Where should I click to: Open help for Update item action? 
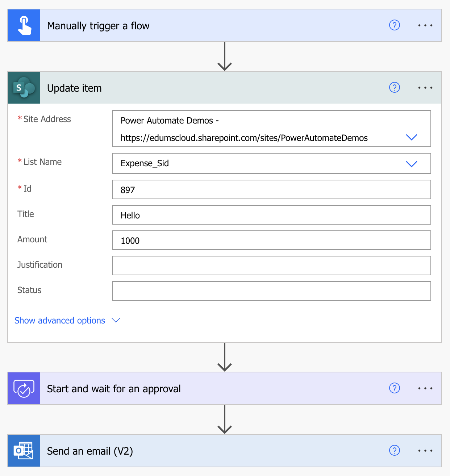394,88
